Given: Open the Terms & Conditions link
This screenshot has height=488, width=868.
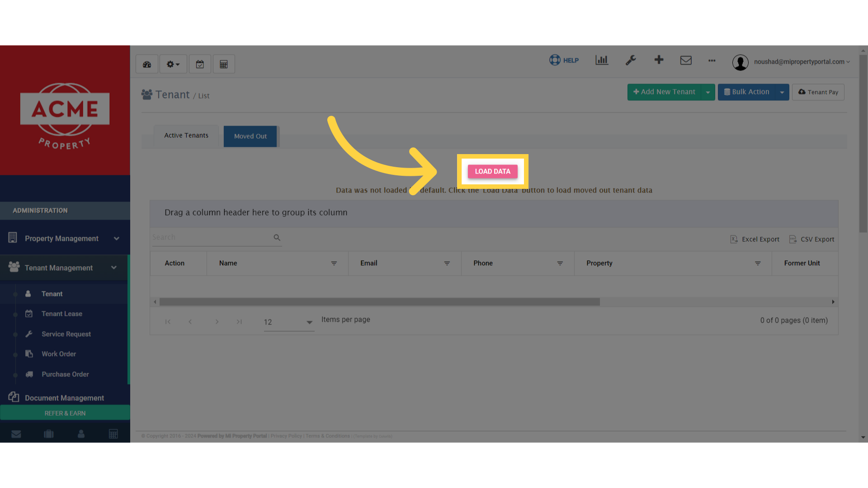Looking at the screenshot, I should coord(328,436).
